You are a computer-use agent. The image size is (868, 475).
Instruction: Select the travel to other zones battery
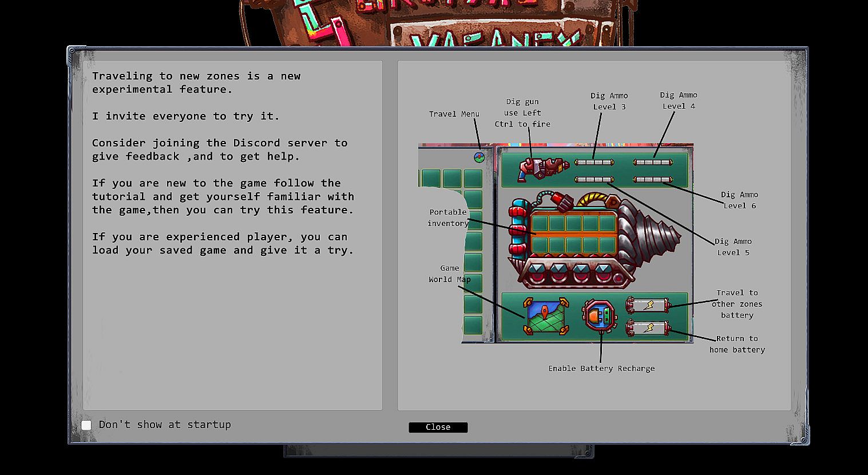648,305
